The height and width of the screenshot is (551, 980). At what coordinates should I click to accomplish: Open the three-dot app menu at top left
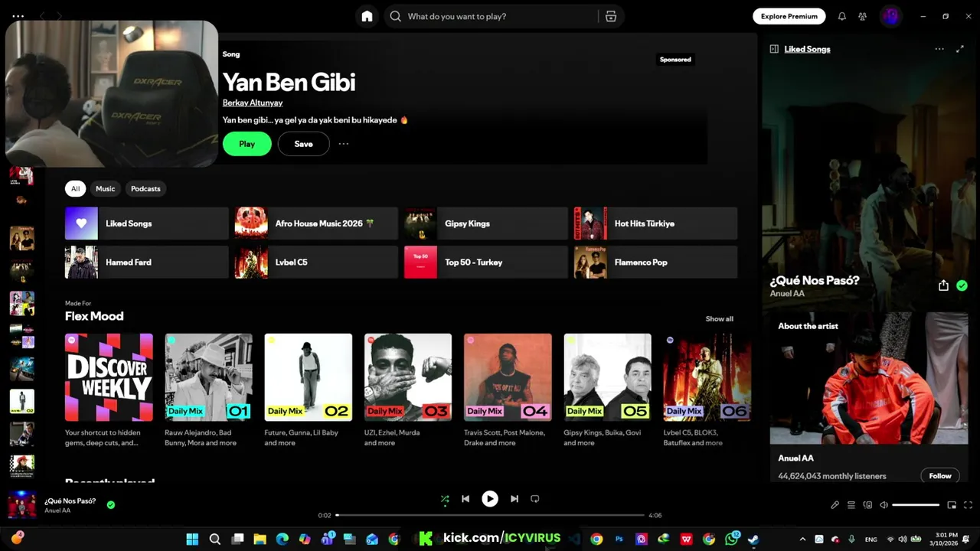point(18,16)
